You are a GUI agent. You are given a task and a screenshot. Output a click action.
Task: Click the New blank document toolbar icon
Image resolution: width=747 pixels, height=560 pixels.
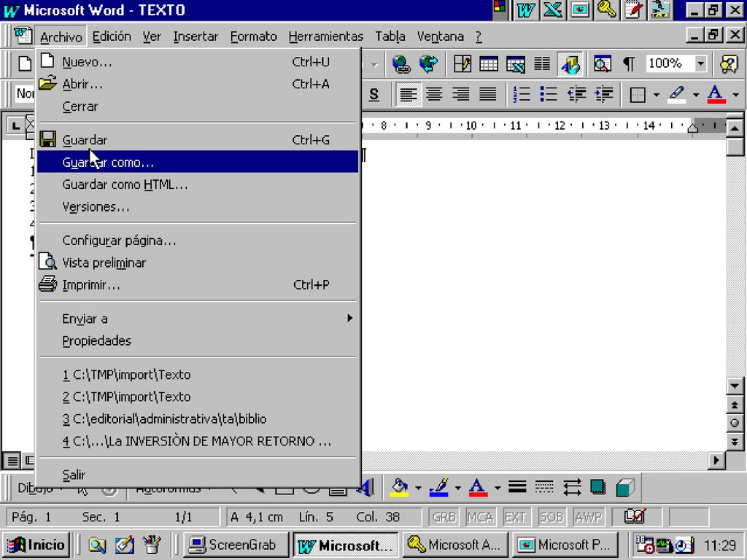25,64
